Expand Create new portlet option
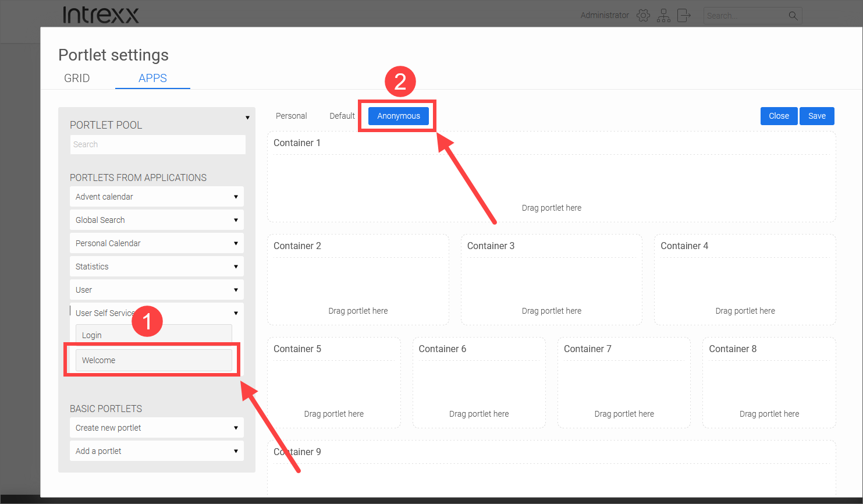 [236, 428]
